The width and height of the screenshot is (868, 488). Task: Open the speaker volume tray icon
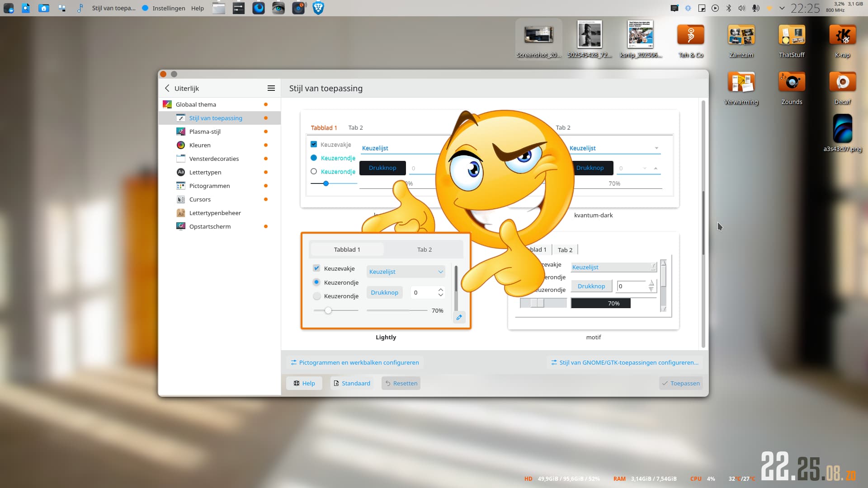coord(742,8)
